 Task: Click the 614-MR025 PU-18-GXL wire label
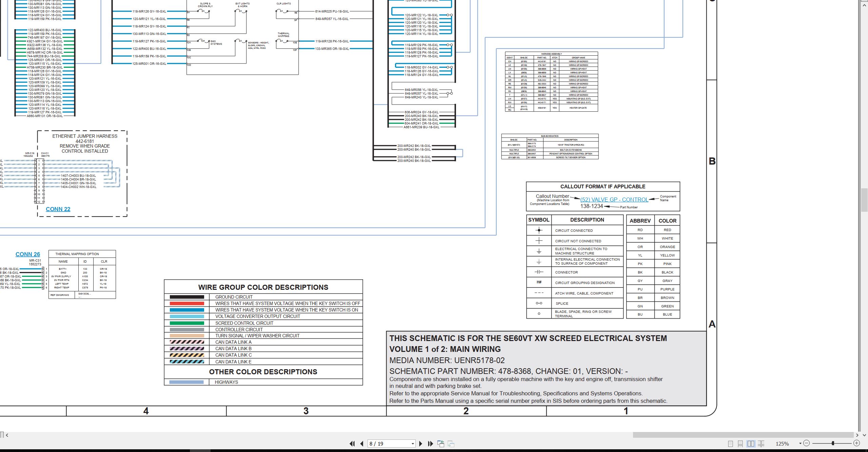(332, 12)
